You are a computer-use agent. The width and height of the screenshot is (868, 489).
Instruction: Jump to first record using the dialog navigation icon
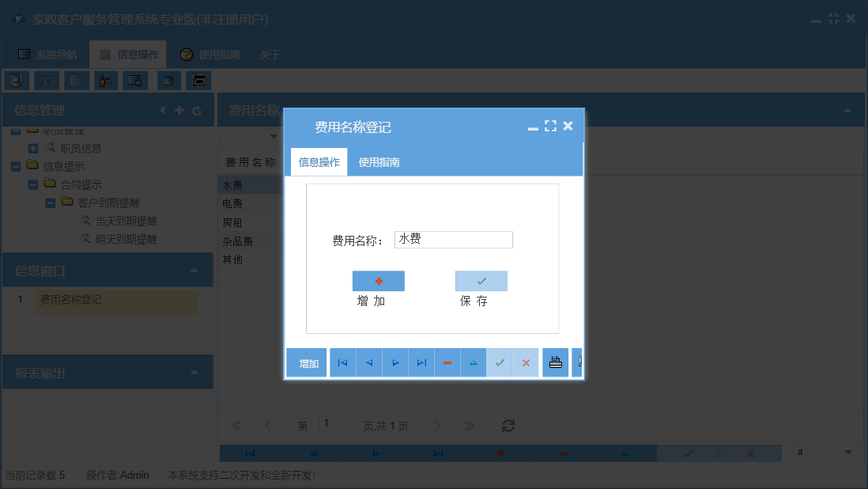pyautogui.click(x=342, y=362)
